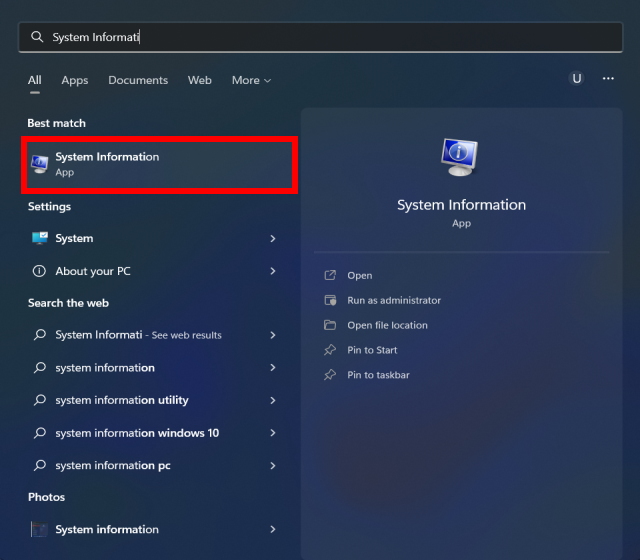Expand chevron for system information utility

(273, 400)
